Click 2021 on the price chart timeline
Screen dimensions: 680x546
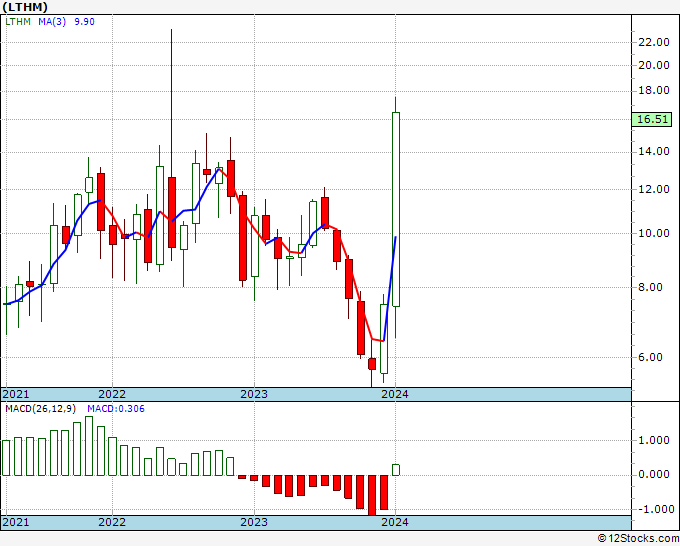(x=16, y=394)
